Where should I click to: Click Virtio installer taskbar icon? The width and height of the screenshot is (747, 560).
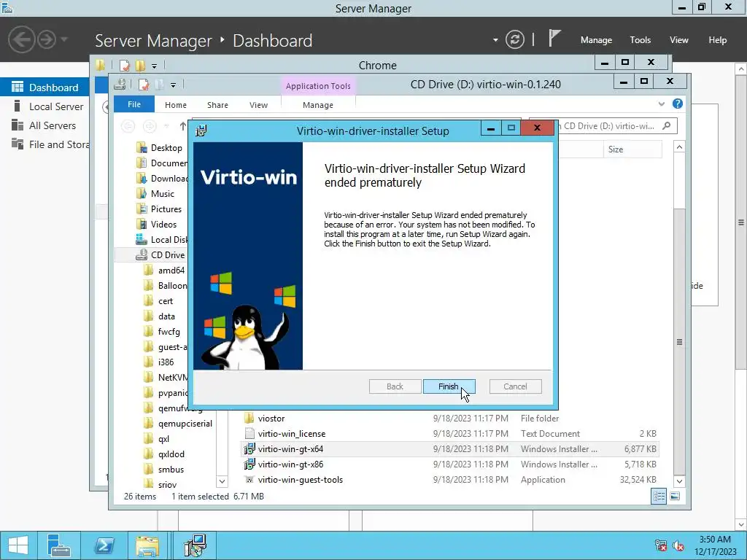(195, 545)
